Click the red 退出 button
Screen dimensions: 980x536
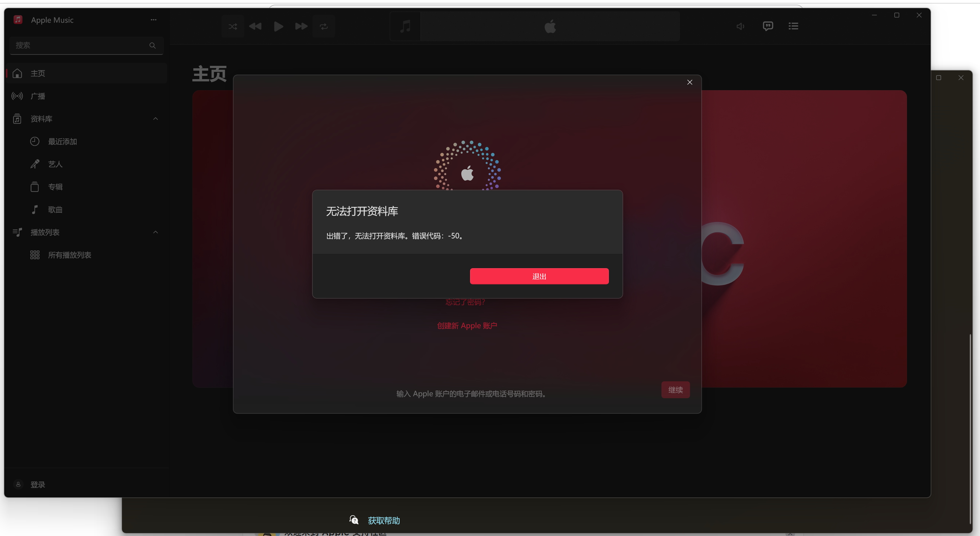coord(539,276)
